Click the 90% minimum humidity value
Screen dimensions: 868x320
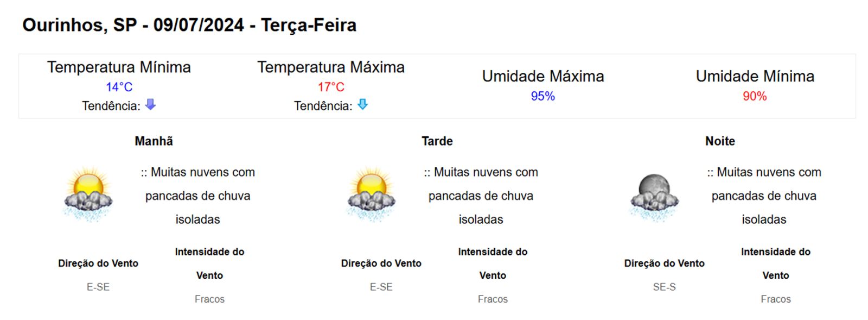pyautogui.click(x=755, y=96)
